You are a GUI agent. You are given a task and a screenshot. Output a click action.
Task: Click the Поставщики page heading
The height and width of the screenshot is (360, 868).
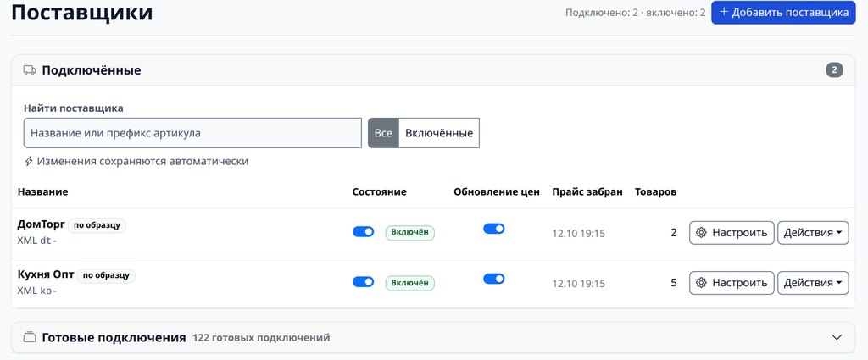[x=82, y=13]
